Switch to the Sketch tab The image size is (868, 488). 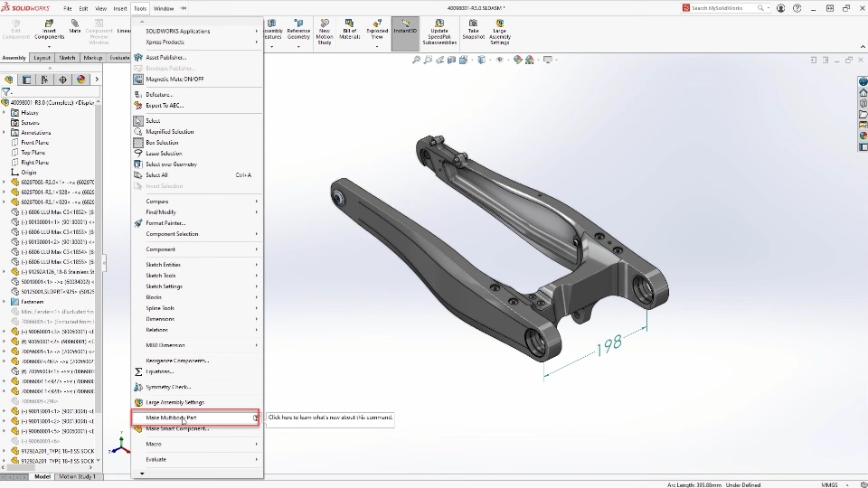tap(67, 58)
